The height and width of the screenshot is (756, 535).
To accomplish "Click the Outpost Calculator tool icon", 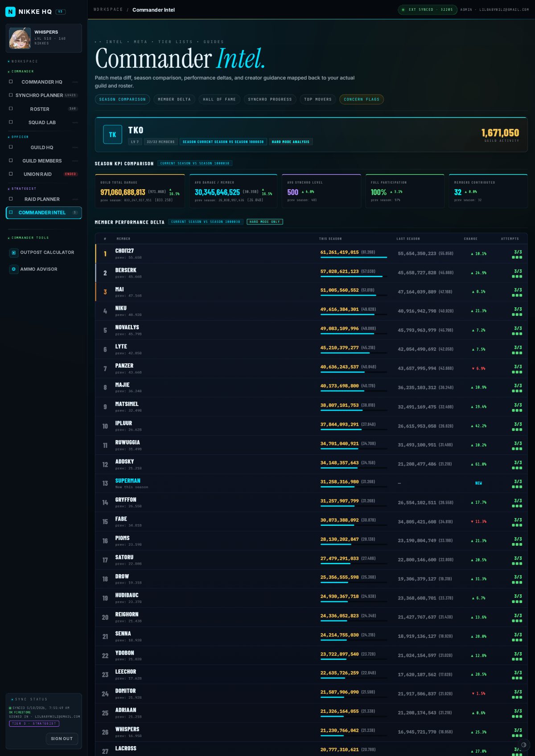I will 14,253.
